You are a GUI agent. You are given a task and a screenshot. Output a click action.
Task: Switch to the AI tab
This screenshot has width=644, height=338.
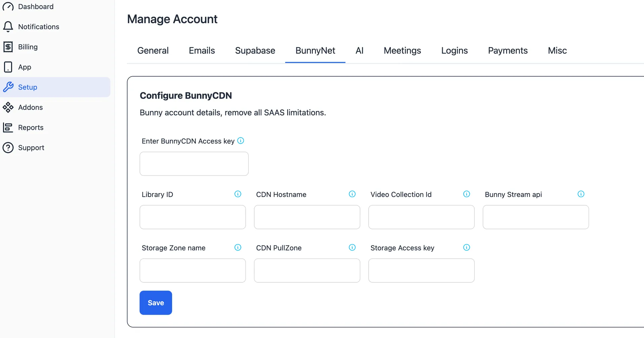pyautogui.click(x=360, y=51)
